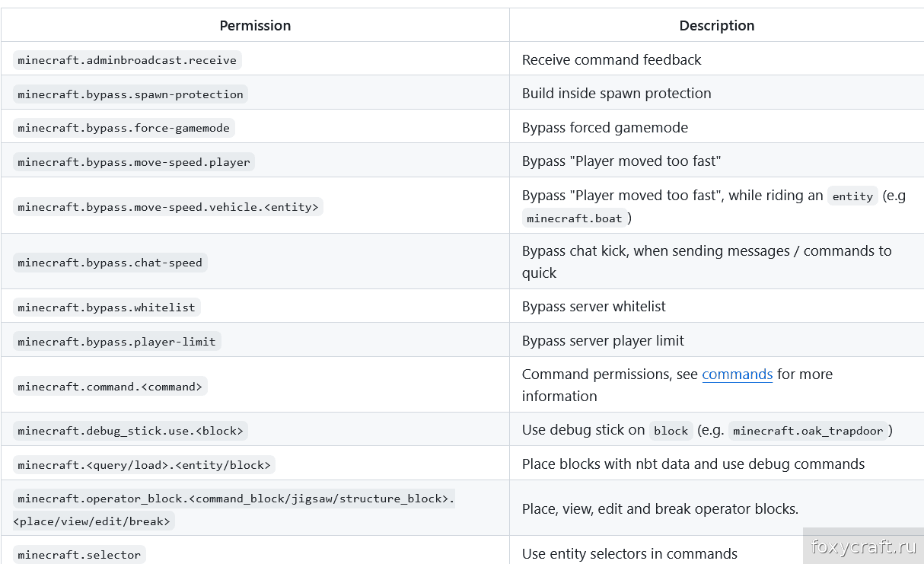Image resolution: width=924 pixels, height=564 pixels.
Task: Click minecraft.bypass.spawn-protection code text
Action: pos(130,94)
